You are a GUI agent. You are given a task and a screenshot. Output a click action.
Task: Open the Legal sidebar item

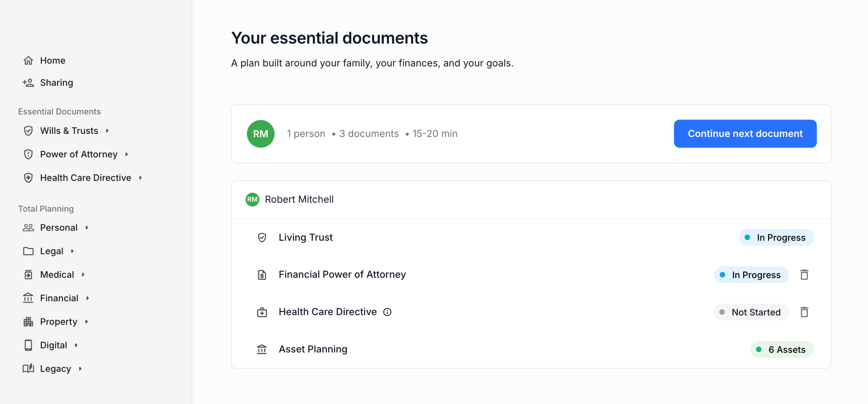pyautogui.click(x=52, y=251)
